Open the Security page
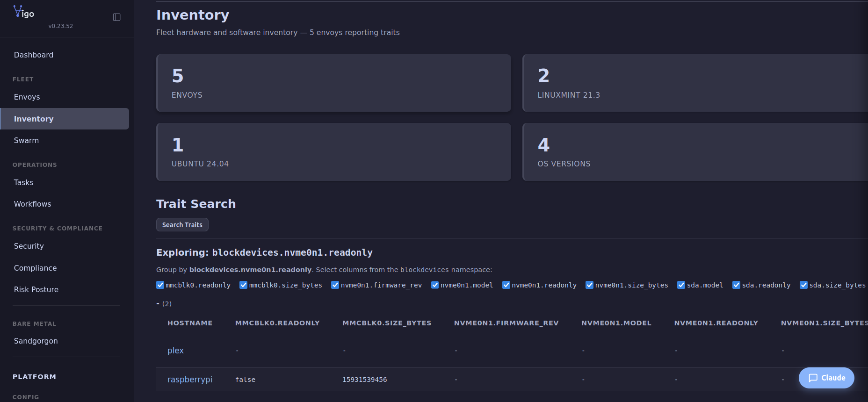 click(29, 246)
